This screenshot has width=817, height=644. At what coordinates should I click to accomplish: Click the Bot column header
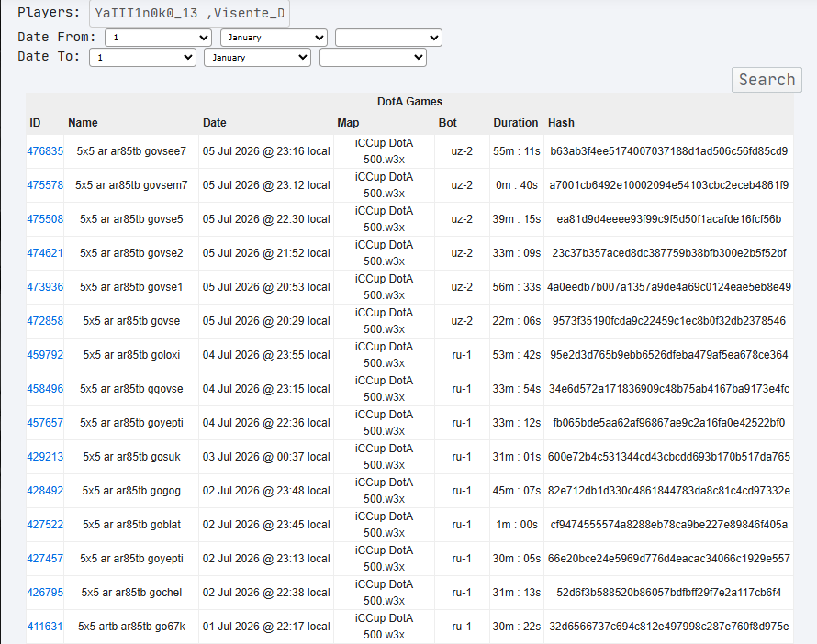(448, 123)
